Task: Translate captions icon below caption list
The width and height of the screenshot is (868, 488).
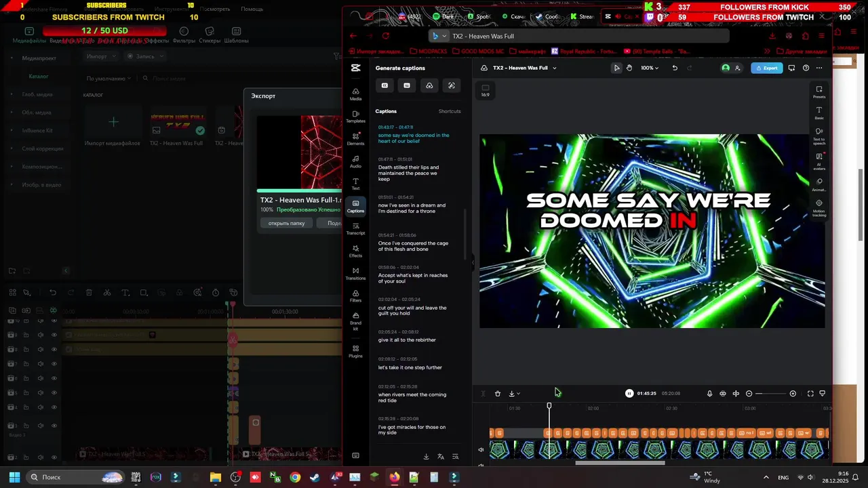Action: pos(441,457)
